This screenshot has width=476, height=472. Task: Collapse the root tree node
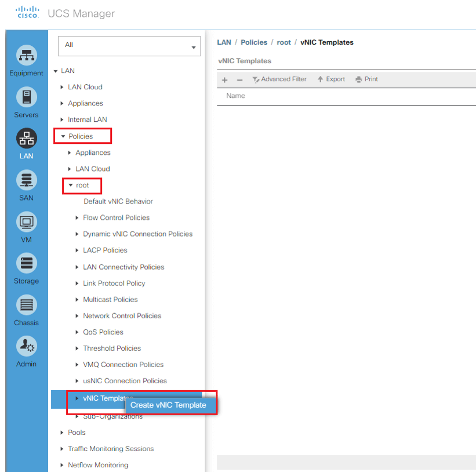click(70, 185)
